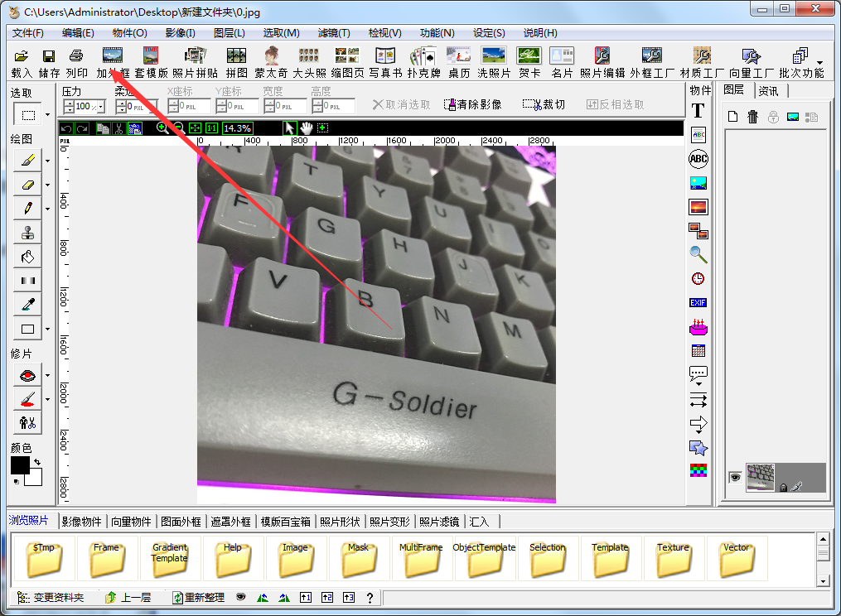Click the black foreground color swatch
841x616 pixels.
click(20, 464)
